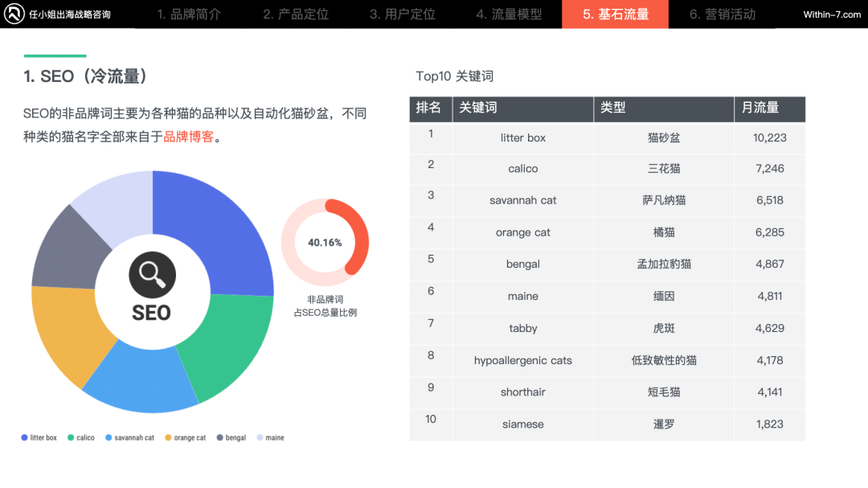868x488 pixels.
Task: Go to the 3. 用户定位 tab
Action: pyautogui.click(x=403, y=14)
